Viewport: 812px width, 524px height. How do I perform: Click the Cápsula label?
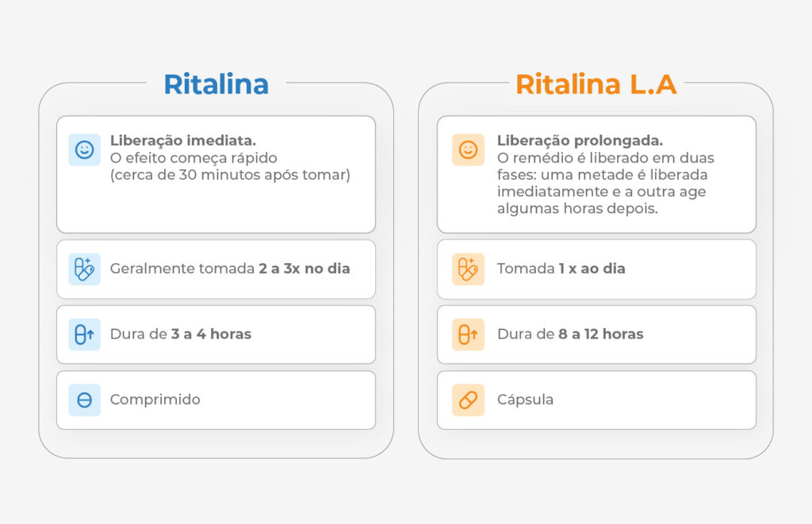coord(525,400)
